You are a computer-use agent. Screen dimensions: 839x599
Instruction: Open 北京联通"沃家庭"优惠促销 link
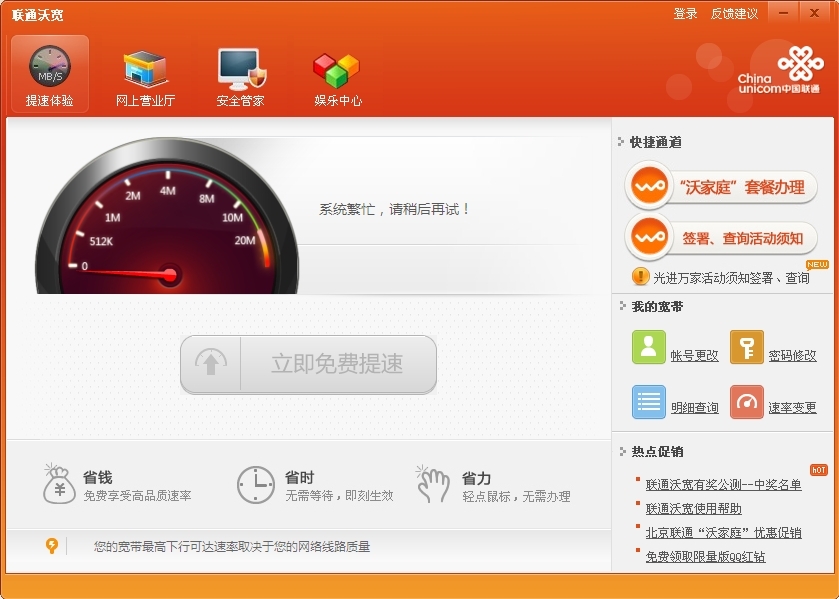pyautogui.click(x=723, y=533)
